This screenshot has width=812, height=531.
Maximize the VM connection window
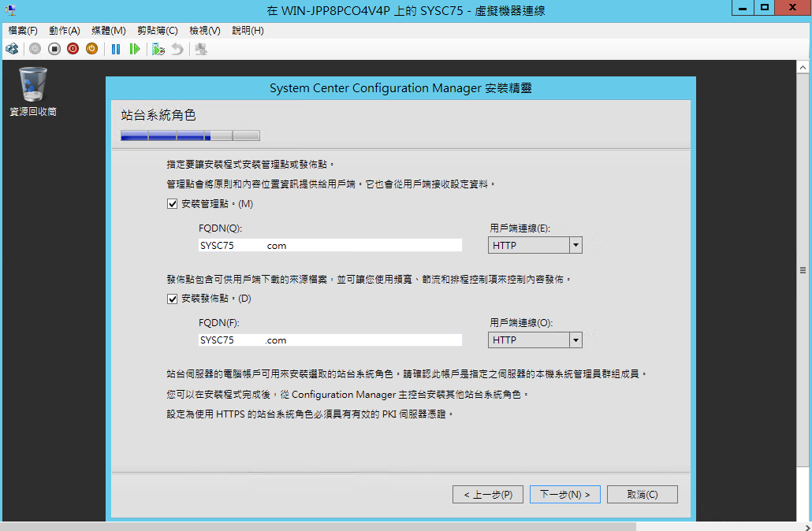pos(765,8)
